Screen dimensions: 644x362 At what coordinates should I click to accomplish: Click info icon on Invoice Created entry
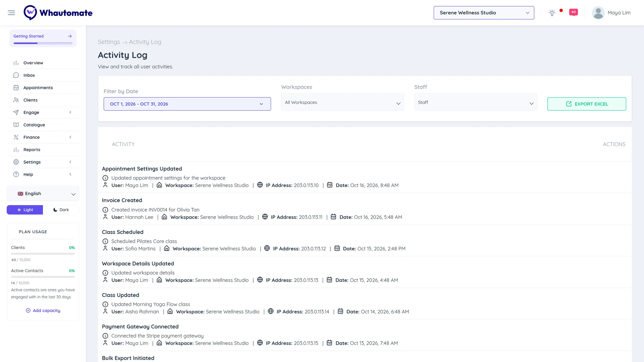click(105, 210)
